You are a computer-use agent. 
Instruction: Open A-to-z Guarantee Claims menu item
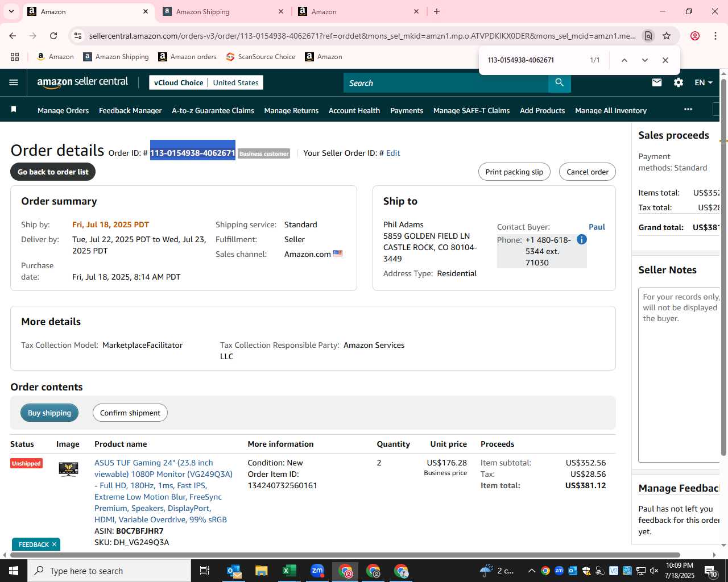(213, 110)
